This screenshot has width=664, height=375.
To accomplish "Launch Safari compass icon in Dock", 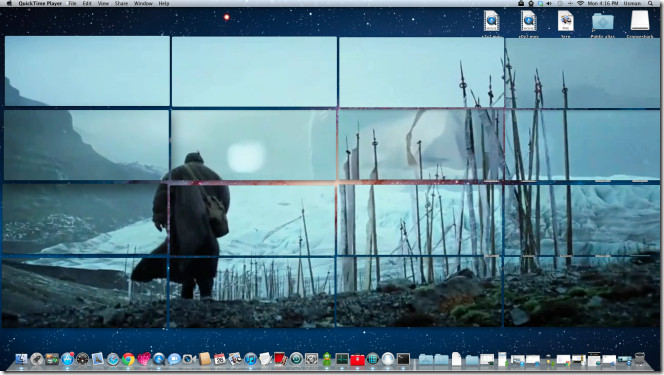I will pyautogui.click(x=113, y=359).
